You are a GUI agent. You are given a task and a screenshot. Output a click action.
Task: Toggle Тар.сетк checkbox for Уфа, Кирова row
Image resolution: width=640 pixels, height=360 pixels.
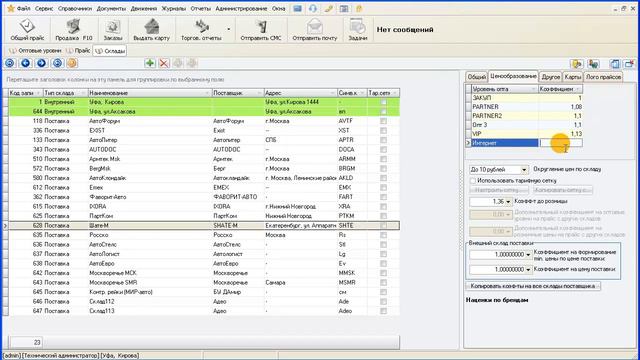(383, 102)
